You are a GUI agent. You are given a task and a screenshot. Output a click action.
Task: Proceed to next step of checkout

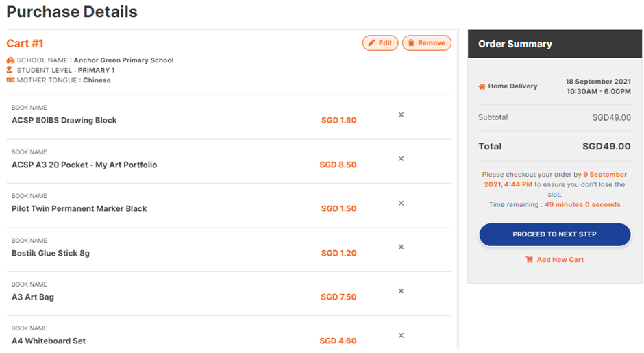[x=554, y=234]
